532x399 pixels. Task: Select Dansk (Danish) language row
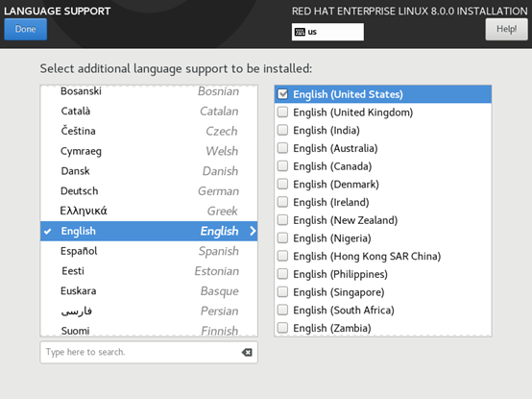pos(149,171)
